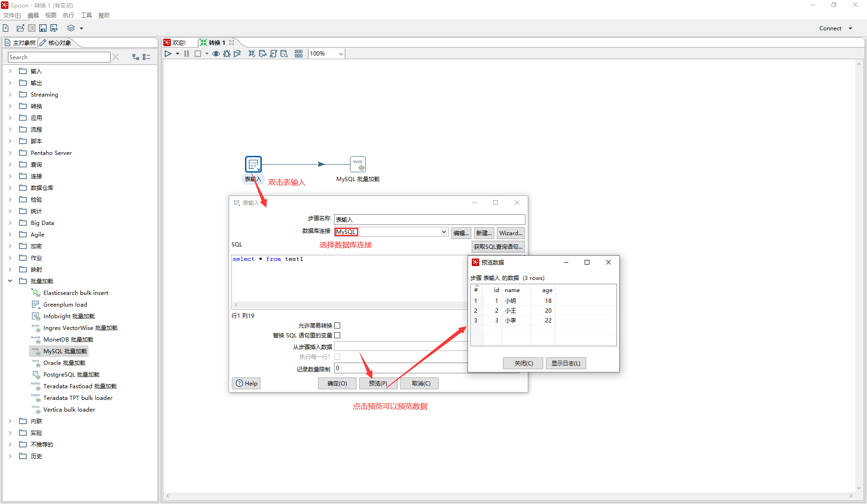Click the Wizard... button
867x504 pixels.
point(511,233)
